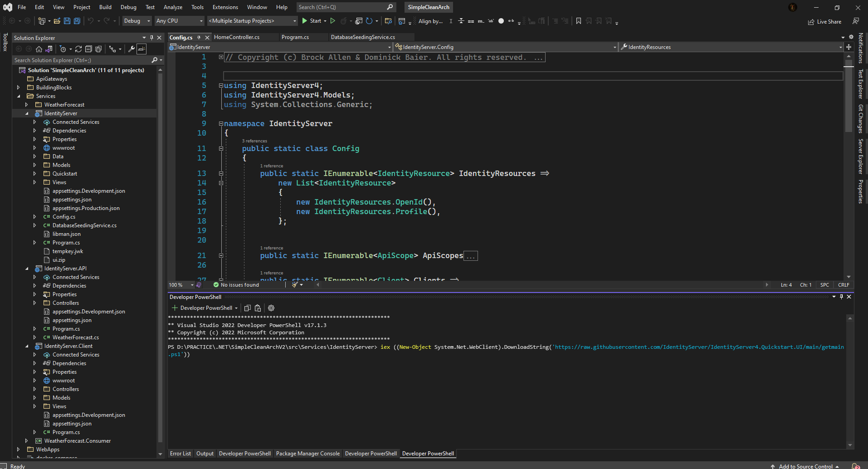This screenshot has height=469, width=868.
Task: Open Solution Explorer Properties wrench icon
Action: tap(131, 49)
